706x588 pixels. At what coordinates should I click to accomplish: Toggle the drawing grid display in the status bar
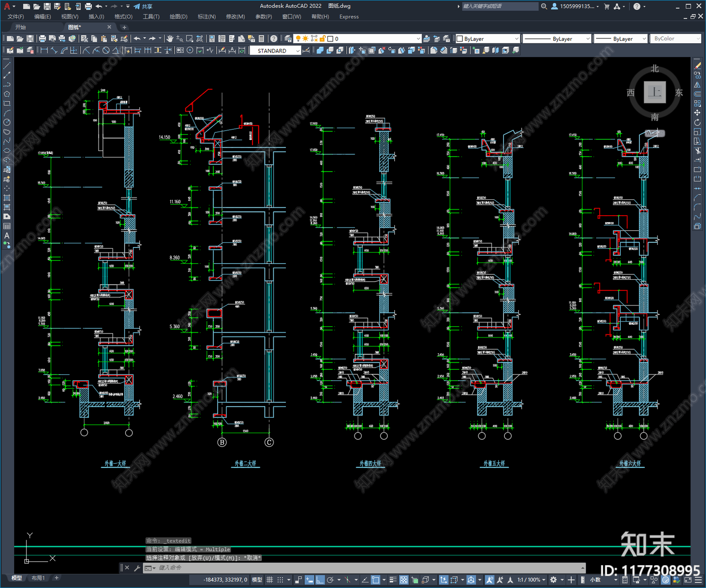click(x=270, y=580)
